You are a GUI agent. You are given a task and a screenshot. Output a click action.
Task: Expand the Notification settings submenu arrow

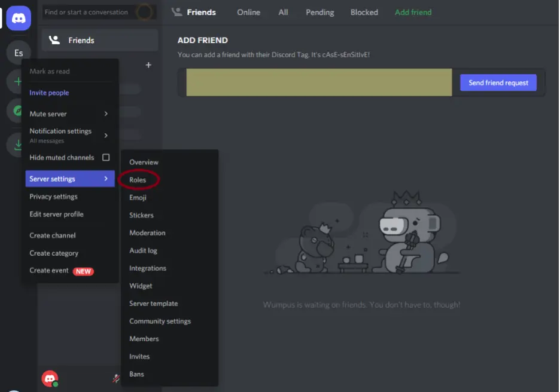pos(106,135)
